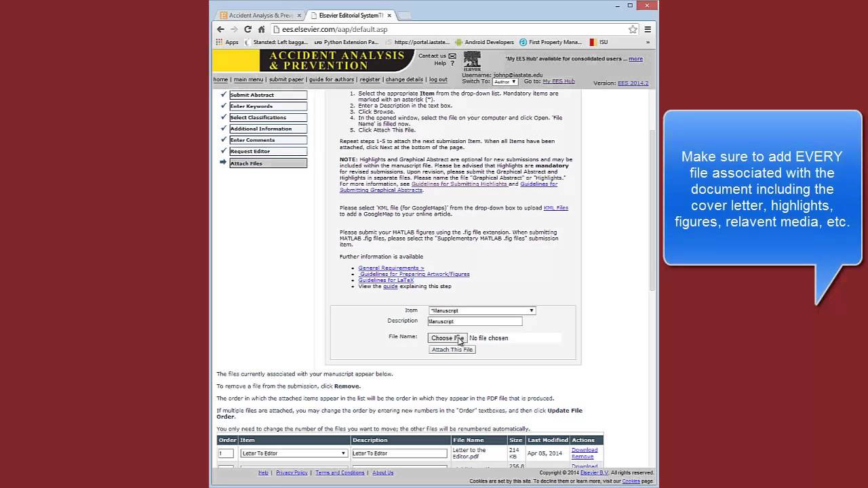Screen dimensions: 868x488
Task: Open the guide for authors link
Action: point(332,79)
